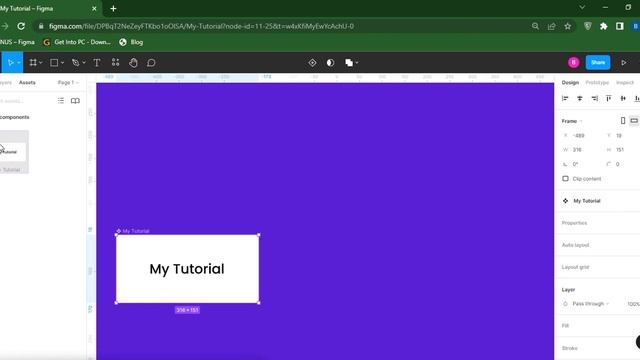This screenshot has height=360, width=640.
Task: Bookmark this page with the star icon
Action: click(x=568, y=26)
